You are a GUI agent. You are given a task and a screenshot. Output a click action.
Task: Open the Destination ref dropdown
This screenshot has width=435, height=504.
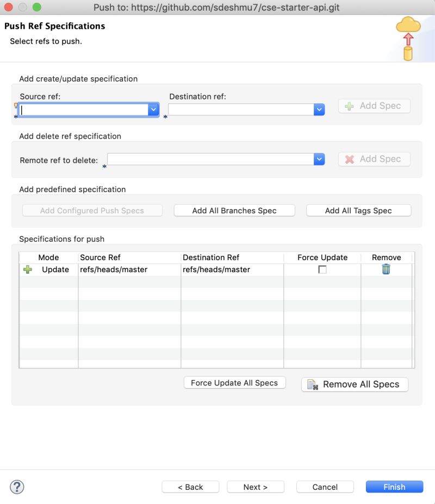pyautogui.click(x=319, y=109)
